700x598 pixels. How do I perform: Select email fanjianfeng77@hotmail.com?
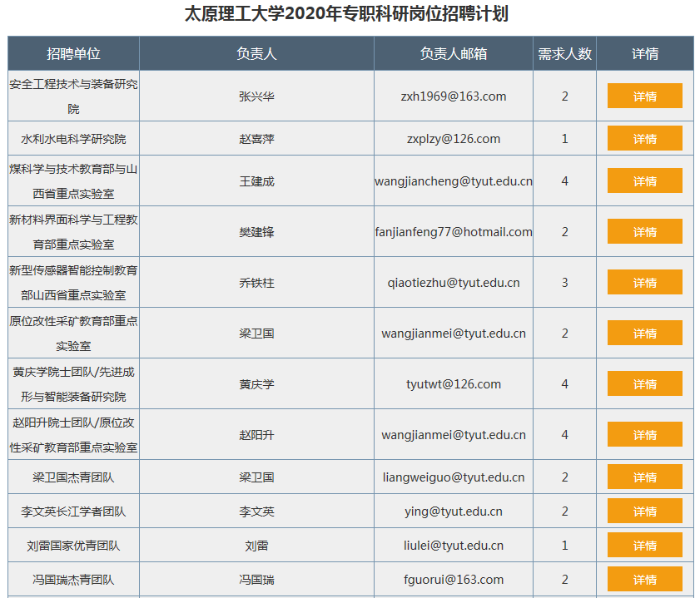(x=454, y=232)
